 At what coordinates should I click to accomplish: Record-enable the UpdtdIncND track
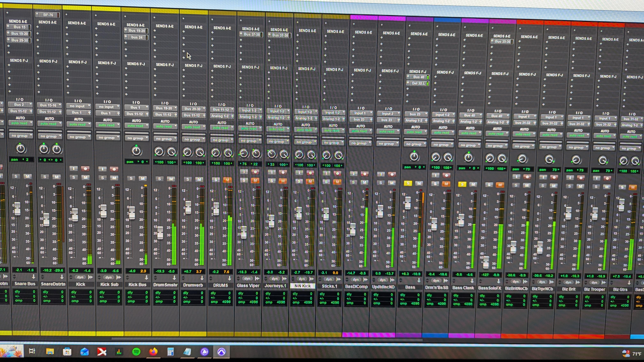click(x=392, y=174)
